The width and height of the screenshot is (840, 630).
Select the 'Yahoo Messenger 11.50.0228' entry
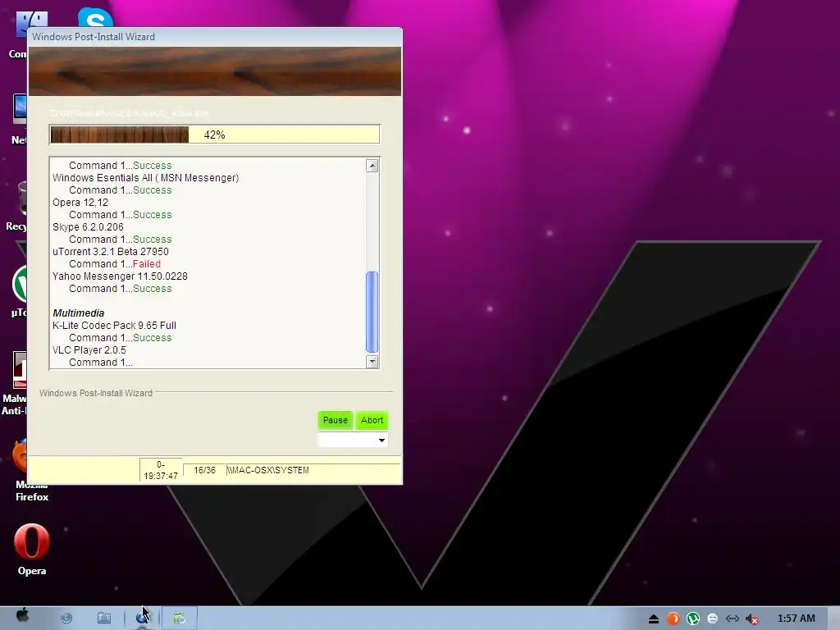click(x=120, y=276)
